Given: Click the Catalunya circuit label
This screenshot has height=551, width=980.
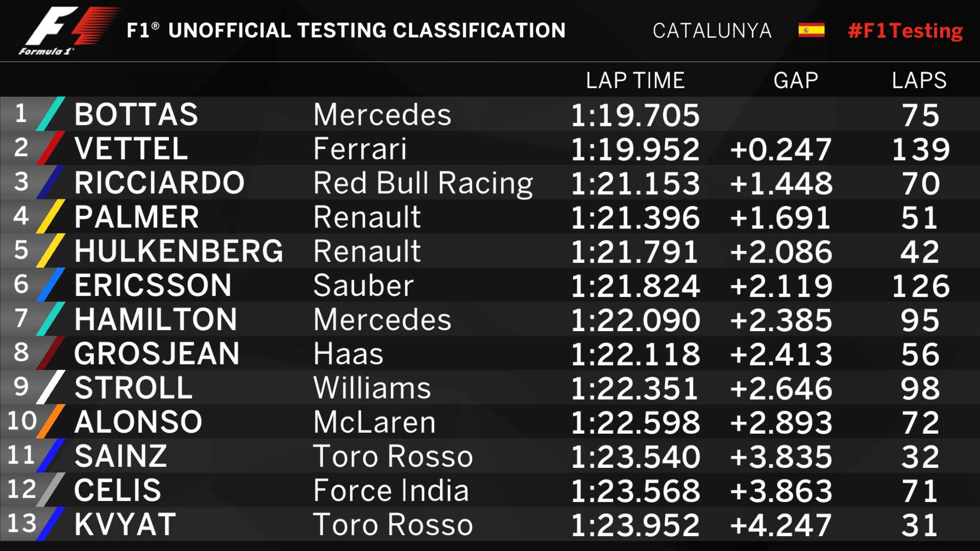Looking at the screenshot, I should click(712, 31).
